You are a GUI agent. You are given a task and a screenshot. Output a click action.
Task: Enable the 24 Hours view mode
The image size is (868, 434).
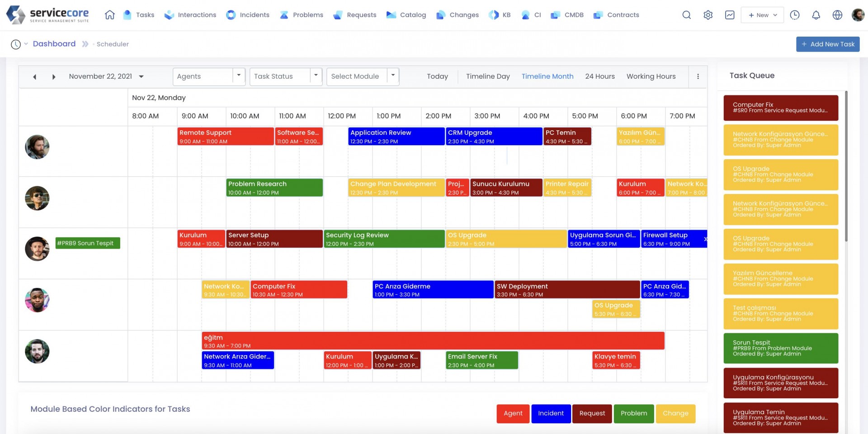600,76
